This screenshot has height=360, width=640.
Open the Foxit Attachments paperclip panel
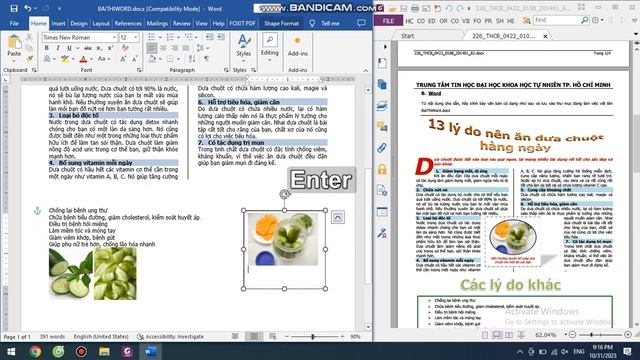382,148
